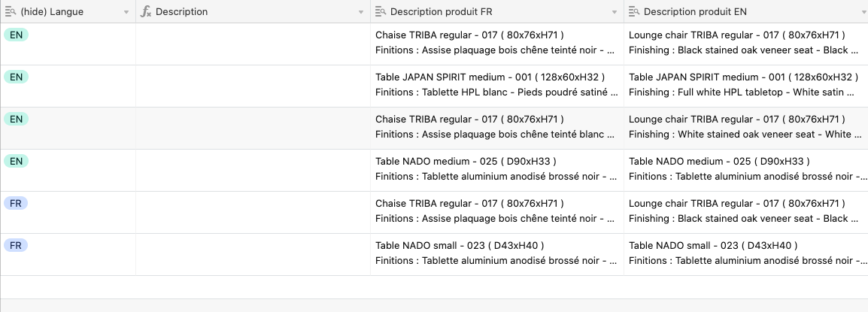868x312 pixels.
Task: Click the lookup icon beside (hide) Langue
Action: 11,12
